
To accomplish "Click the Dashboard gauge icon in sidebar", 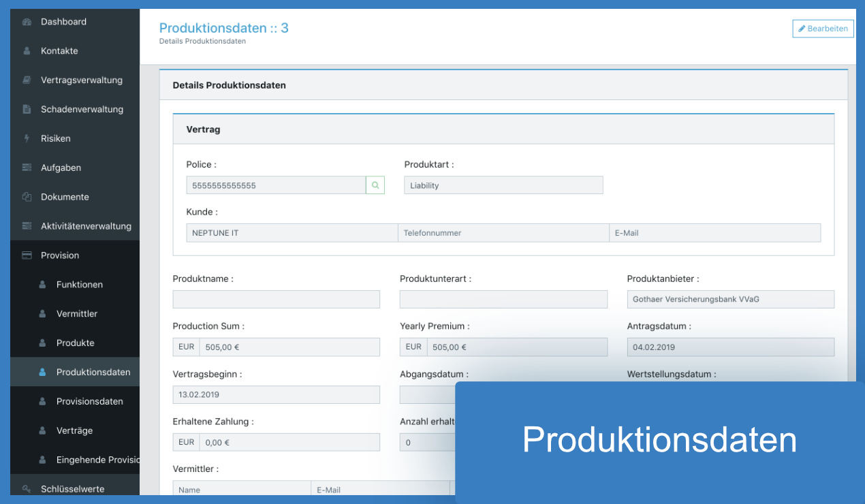I will [x=27, y=22].
